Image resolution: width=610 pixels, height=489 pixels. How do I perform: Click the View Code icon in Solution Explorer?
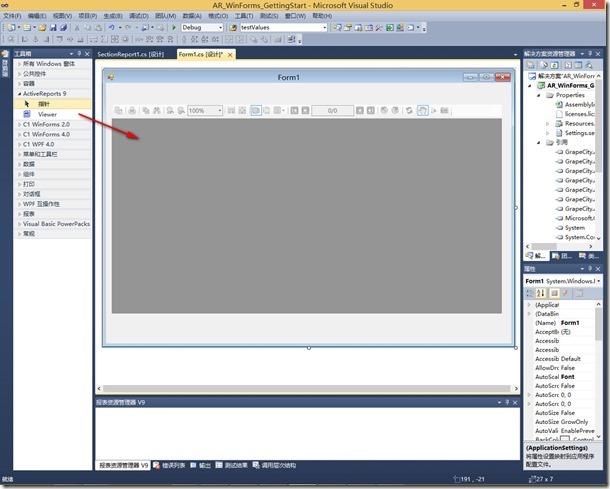tap(568, 65)
